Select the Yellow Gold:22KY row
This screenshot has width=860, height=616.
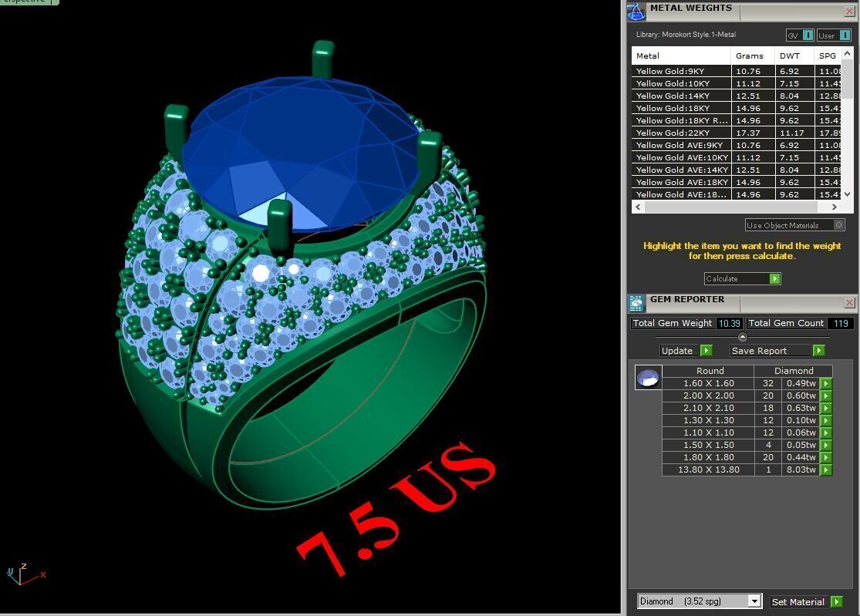pos(737,133)
